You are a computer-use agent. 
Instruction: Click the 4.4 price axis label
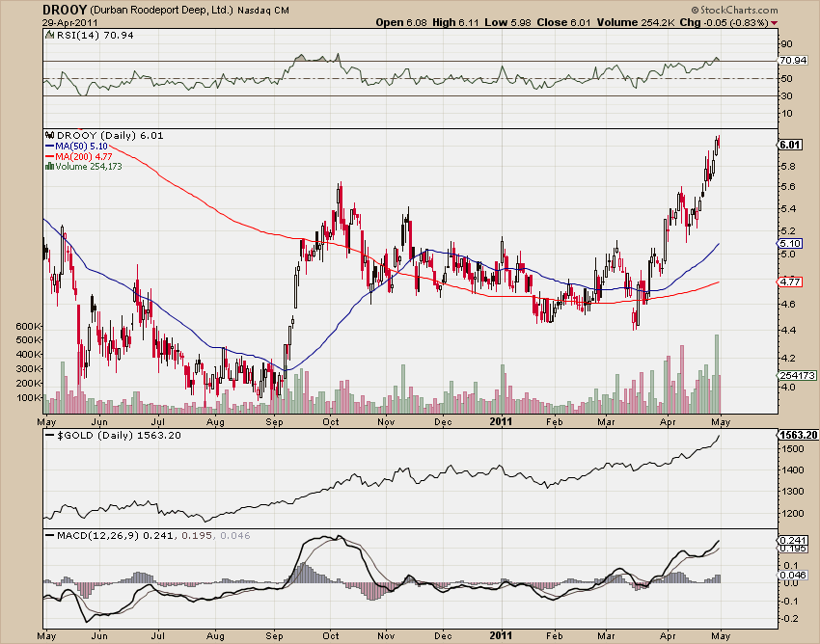pyautogui.click(x=788, y=330)
